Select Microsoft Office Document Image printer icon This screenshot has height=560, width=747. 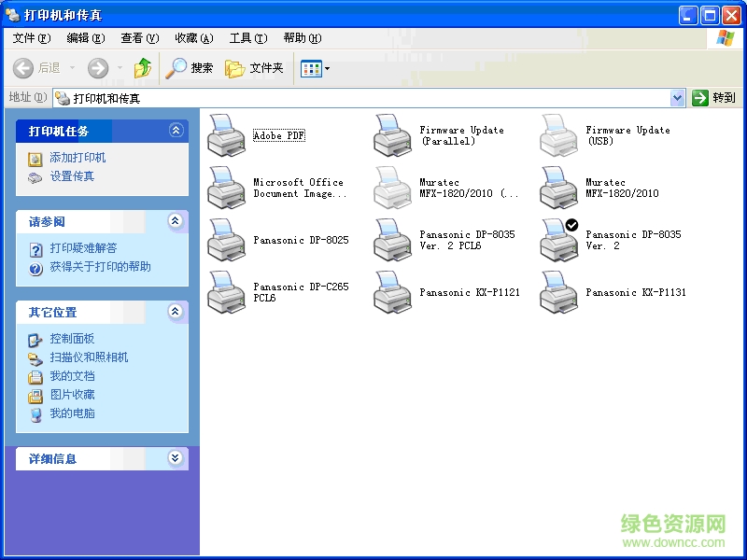point(225,188)
